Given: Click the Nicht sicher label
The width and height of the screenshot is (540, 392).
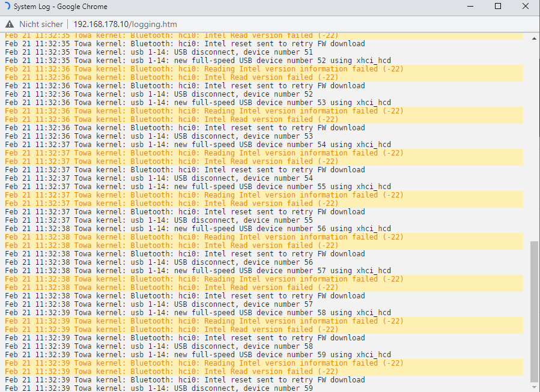Looking at the screenshot, I should tap(41, 24).
